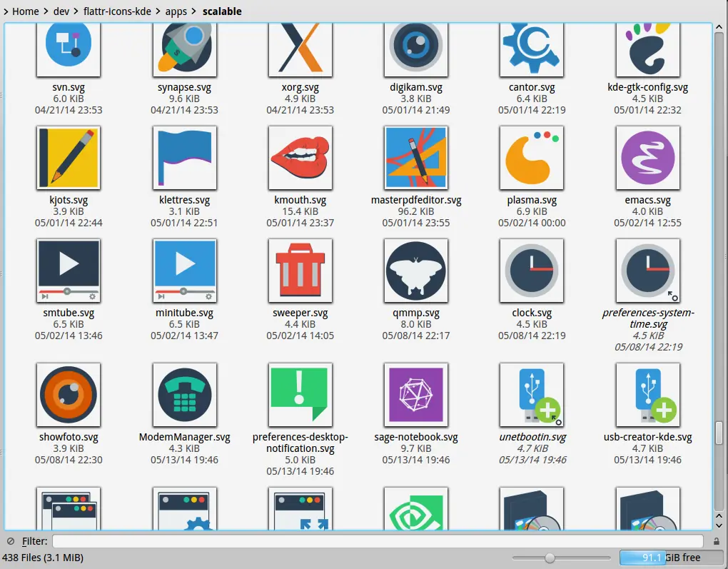
Task: Go to Home in the breadcrumb
Action: [26, 11]
